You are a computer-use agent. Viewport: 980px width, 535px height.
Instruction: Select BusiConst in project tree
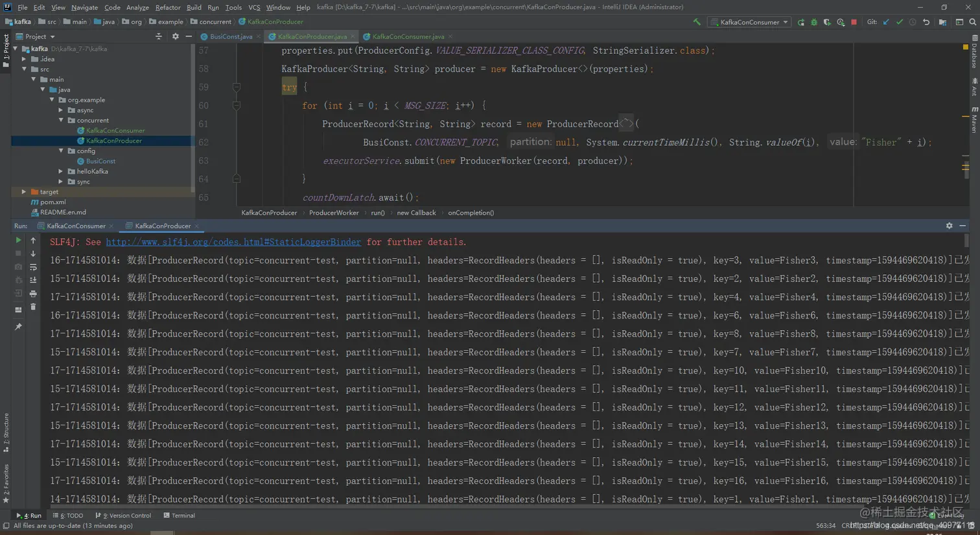(x=100, y=161)
